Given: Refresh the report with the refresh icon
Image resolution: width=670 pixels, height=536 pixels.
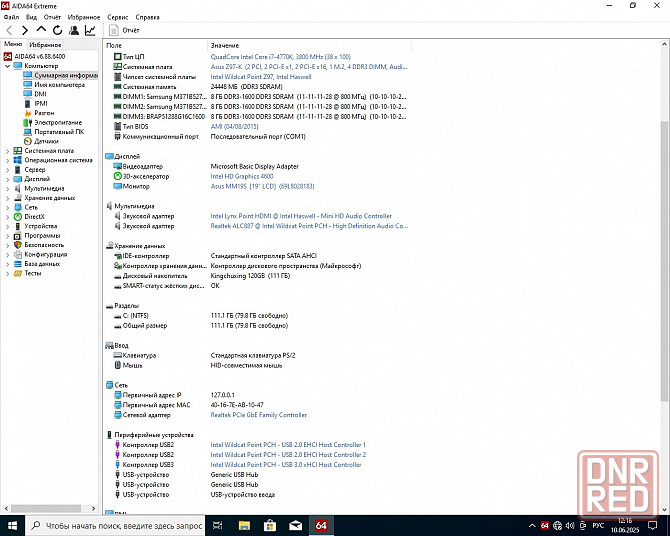Looking at the screenshot, I should pos(57,30).
